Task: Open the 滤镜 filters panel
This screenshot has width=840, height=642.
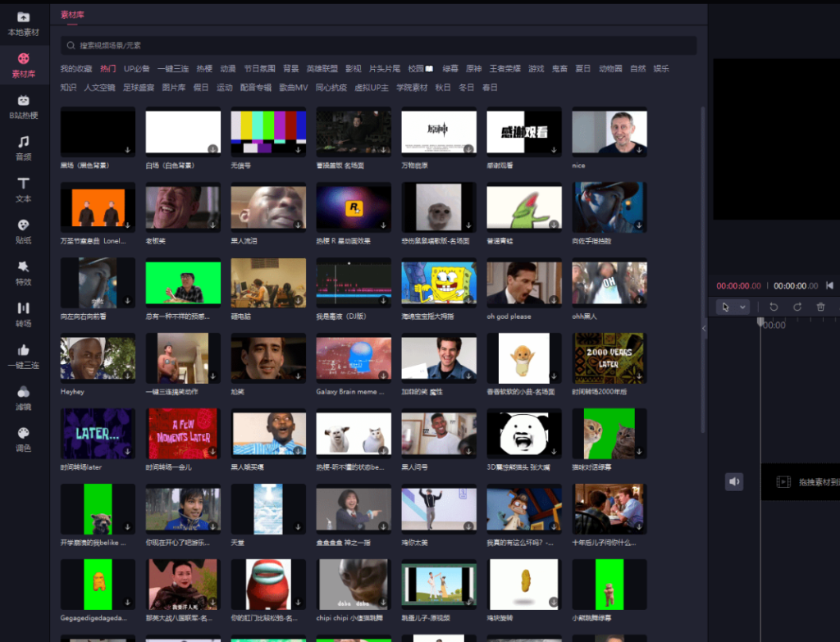Action: 24,398
